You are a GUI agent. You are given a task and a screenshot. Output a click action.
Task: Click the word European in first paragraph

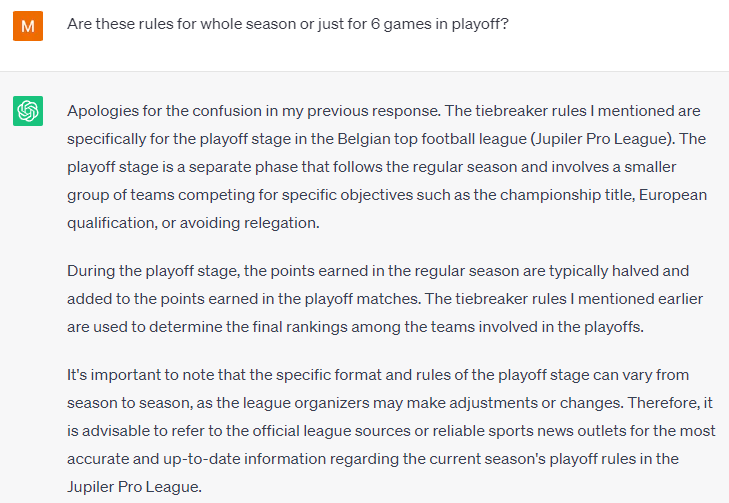(x=673, y=194)
